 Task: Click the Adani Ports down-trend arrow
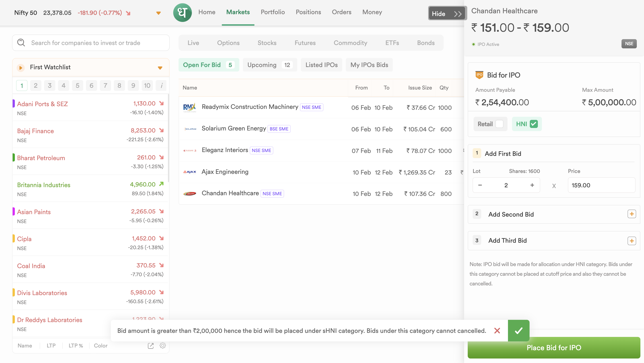[161, 103]
